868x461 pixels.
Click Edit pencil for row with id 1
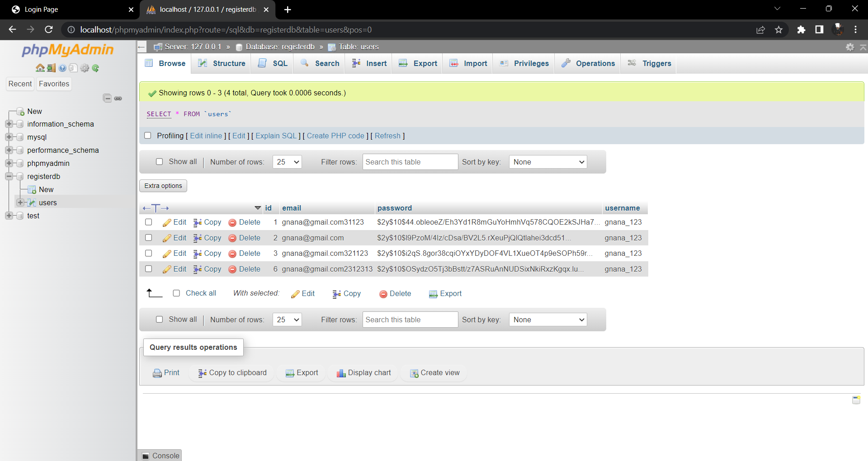[175, 222]
